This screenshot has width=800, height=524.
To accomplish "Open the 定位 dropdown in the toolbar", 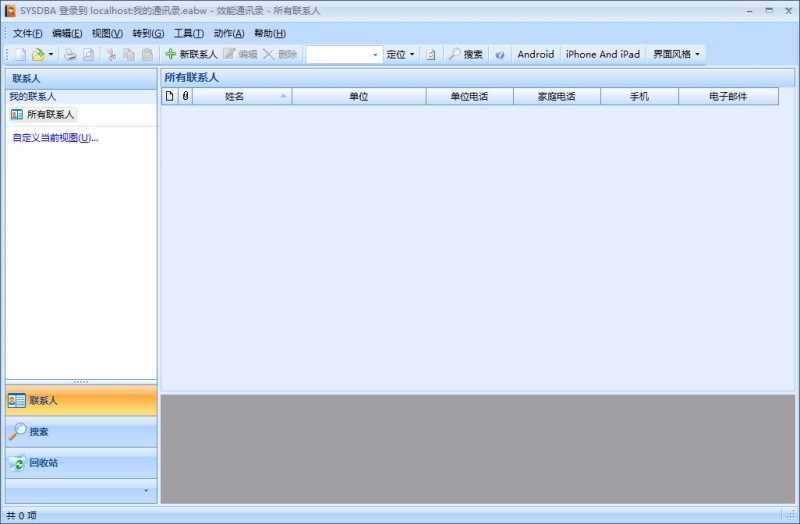I will click(400, 54).
